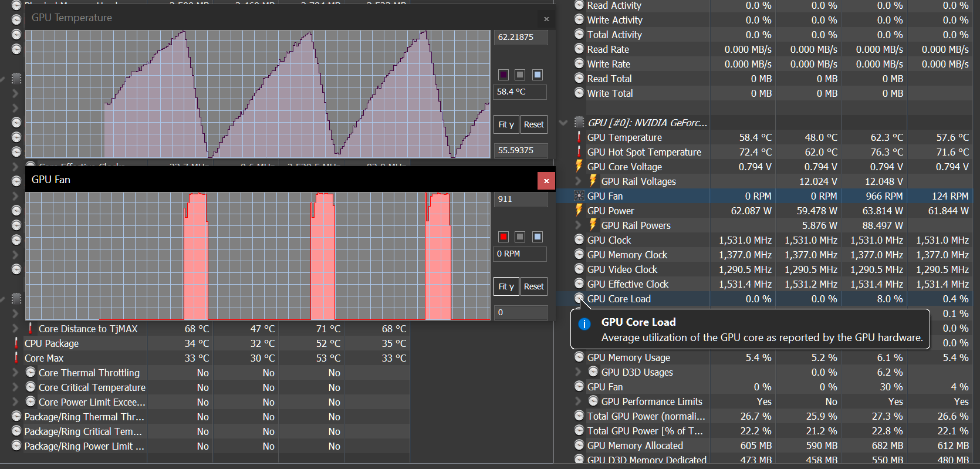Expand the Core Power Limit Excee... row
Screen dimensions: 980x469
click(x=15, y=401)
